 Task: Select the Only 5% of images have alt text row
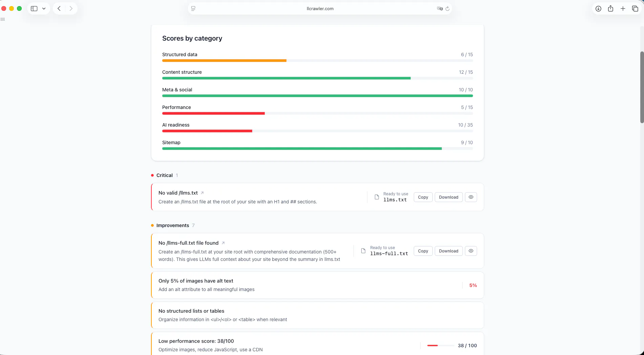click(x=318, y=285)
